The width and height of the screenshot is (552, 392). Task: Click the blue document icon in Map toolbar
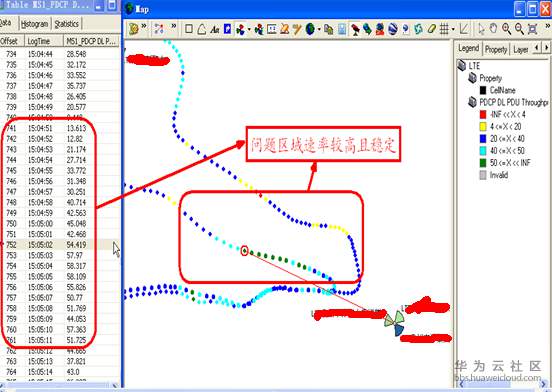point(228,29)
